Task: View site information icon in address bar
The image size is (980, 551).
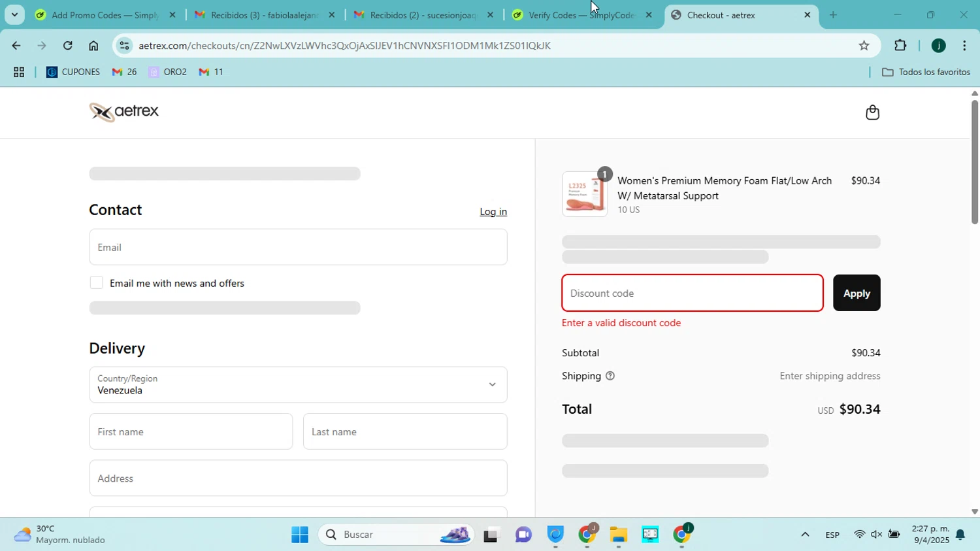Action: point(125,46)
